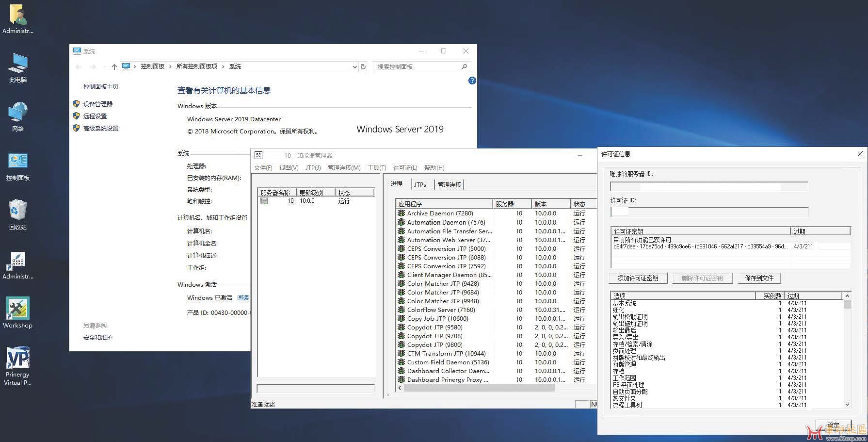Sort by the 版本 column header

tap(550, 204)
